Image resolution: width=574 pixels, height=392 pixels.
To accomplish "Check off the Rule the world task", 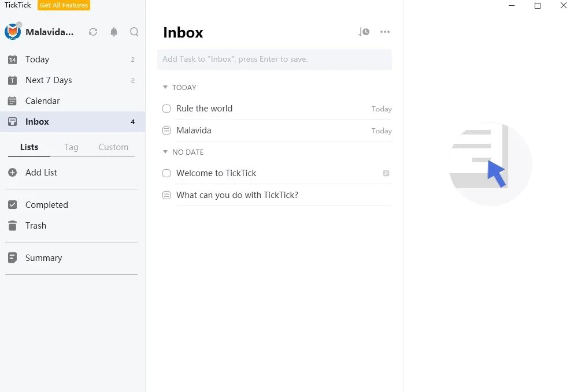I will pos(166,109).
